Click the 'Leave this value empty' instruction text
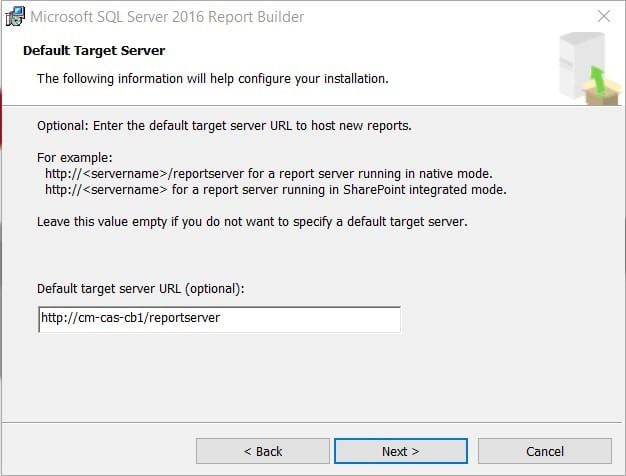This screenshot has width=626, height=476. tap(252, 222)
